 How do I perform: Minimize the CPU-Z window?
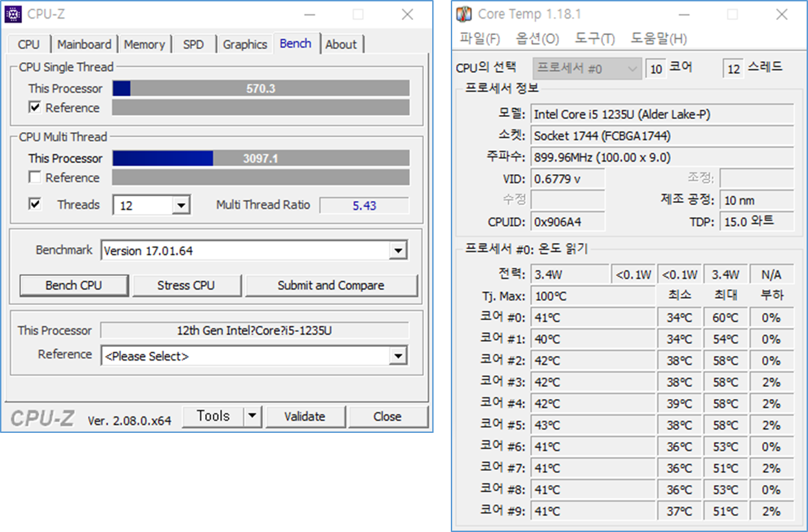[x=310, y=14]
